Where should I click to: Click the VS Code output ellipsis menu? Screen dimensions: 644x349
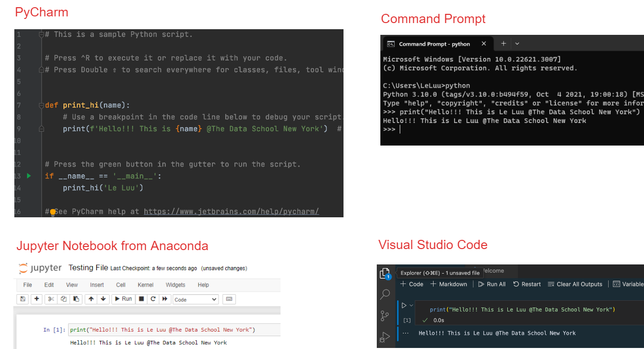(x=405, y=333)
